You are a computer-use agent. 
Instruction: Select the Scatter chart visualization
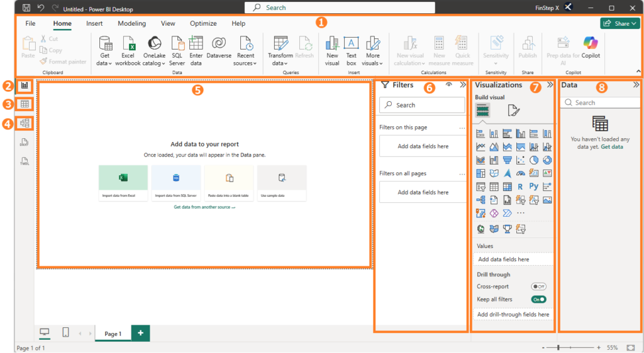pos(520,160)
